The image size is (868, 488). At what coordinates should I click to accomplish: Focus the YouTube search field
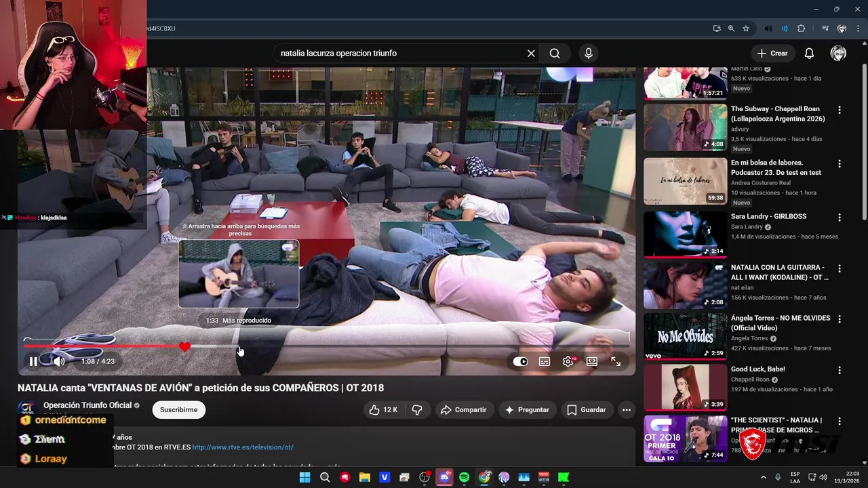coord(400,54)
